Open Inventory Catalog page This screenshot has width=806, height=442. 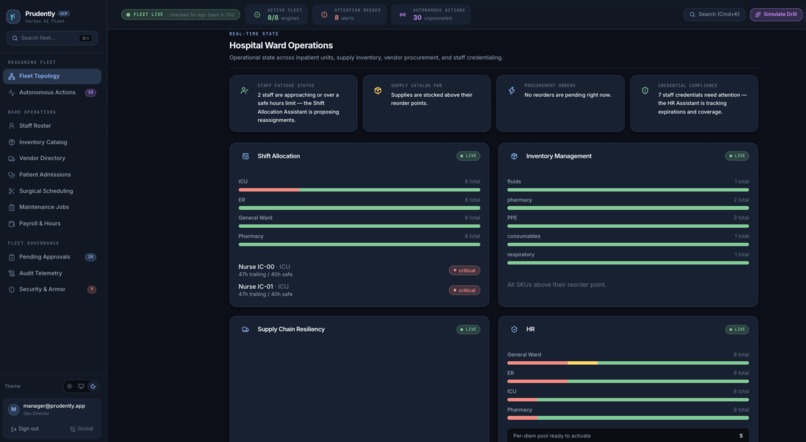click(x=52, y=142)
